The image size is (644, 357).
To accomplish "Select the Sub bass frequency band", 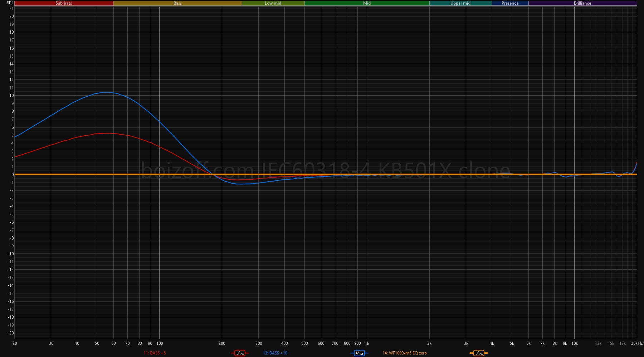I will 64,3.
